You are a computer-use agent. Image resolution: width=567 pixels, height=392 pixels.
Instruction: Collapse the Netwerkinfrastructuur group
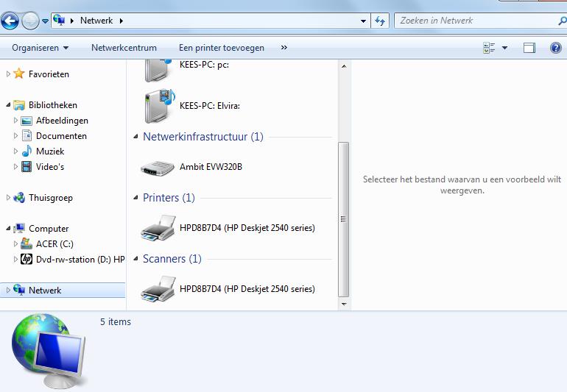[x=136, y=137]
